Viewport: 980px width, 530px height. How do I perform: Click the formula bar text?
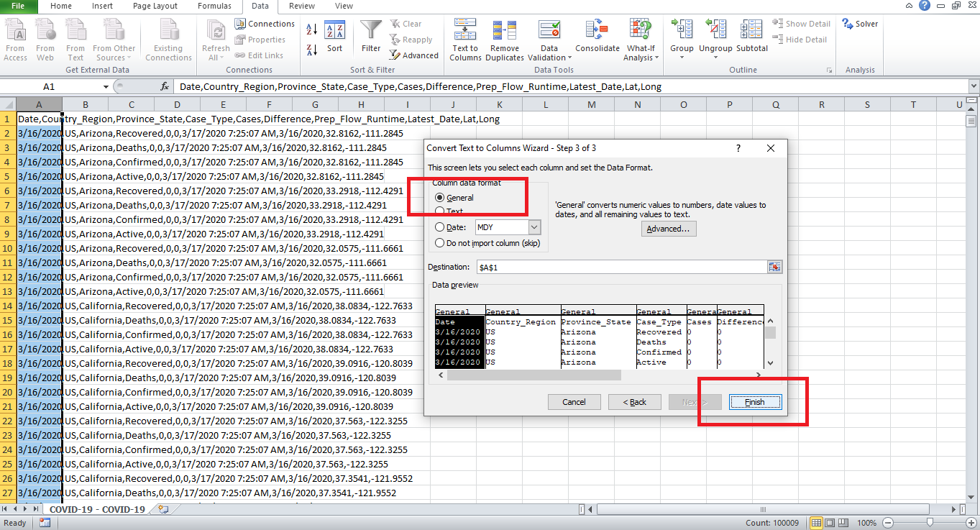point(421,86)
